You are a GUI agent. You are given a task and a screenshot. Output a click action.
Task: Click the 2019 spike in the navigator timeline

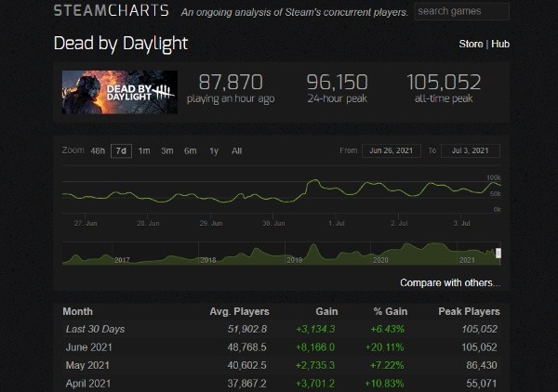(x=313, y=249)
